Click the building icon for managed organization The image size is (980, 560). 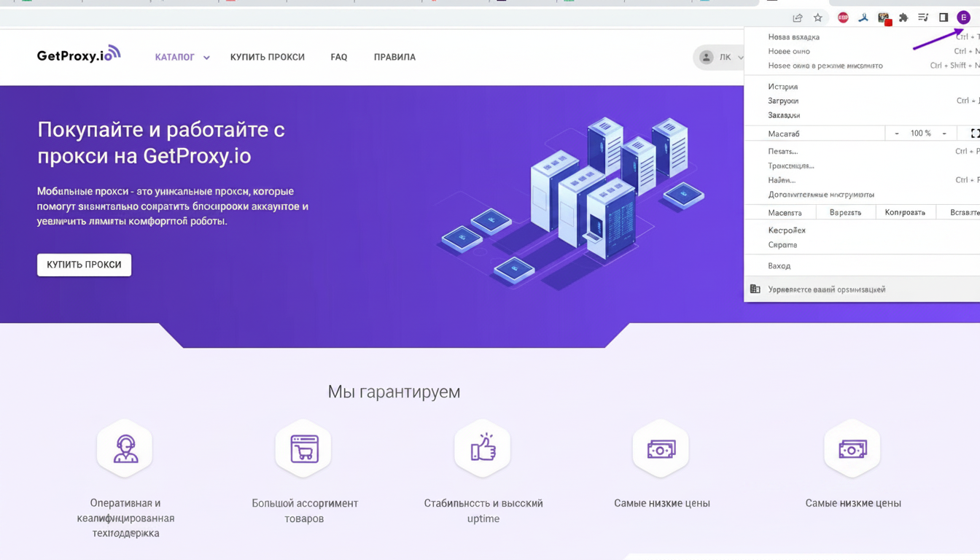click(x=755, y=289)
